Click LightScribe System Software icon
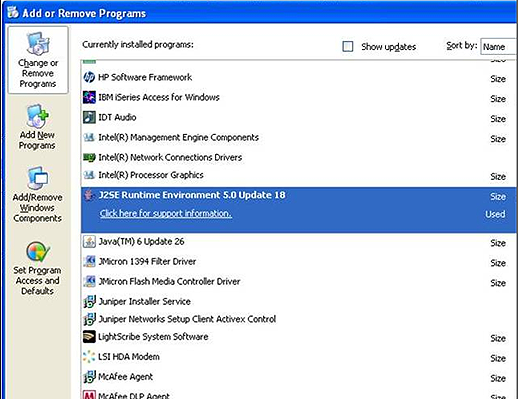This screenshot has width=518, height=399. (89, 337)
